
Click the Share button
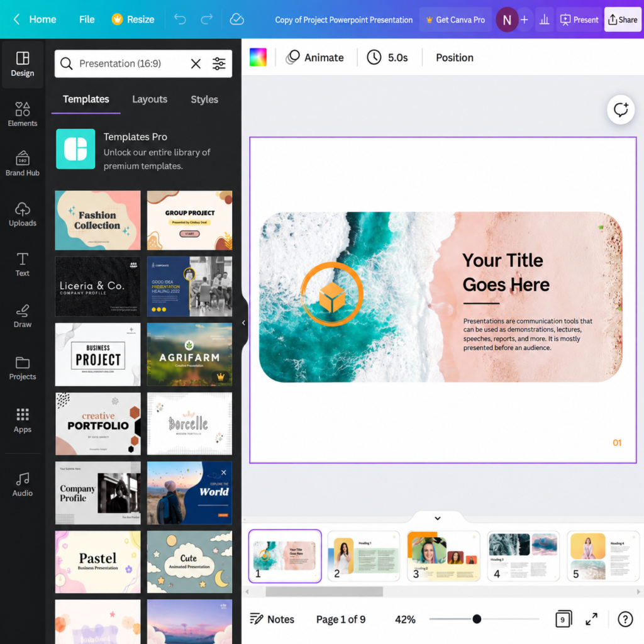tap(623, 19)
